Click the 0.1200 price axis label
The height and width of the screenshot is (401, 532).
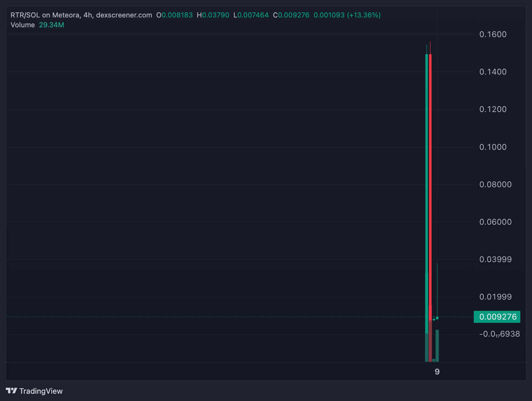493,109
